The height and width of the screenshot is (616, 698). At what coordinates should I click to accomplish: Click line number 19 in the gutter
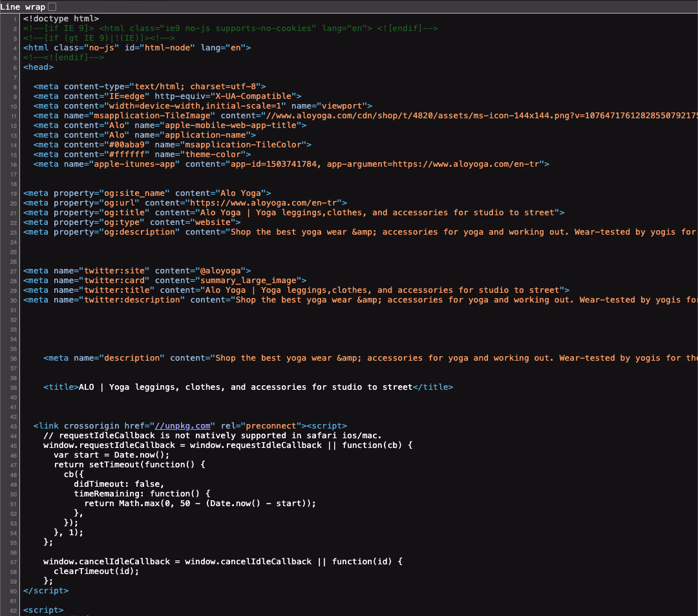click(x=14, y=194)
